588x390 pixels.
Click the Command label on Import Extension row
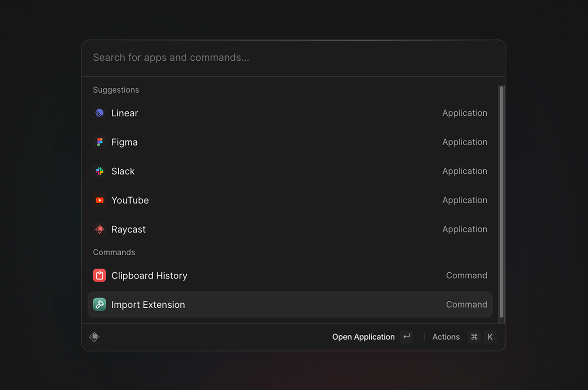pyautogui.click(x=467, y=305)
